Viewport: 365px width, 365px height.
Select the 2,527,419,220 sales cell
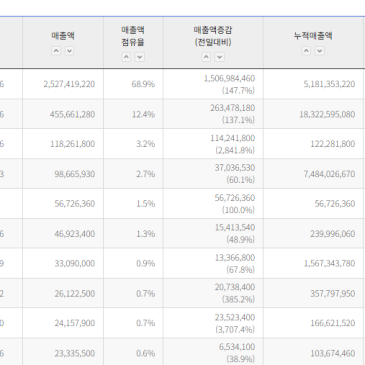(63, 84)
